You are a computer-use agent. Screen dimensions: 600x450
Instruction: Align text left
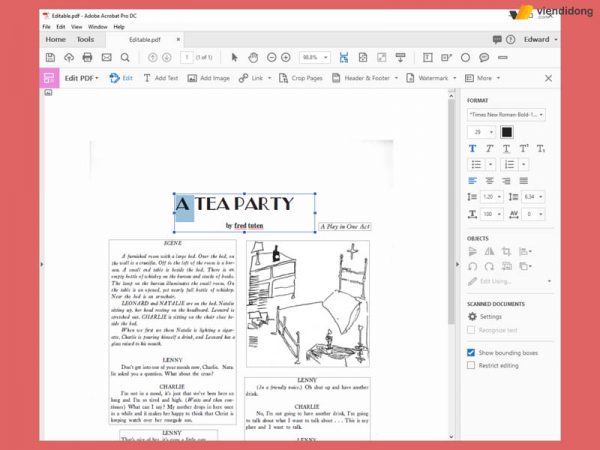click(x=473, y=181)
